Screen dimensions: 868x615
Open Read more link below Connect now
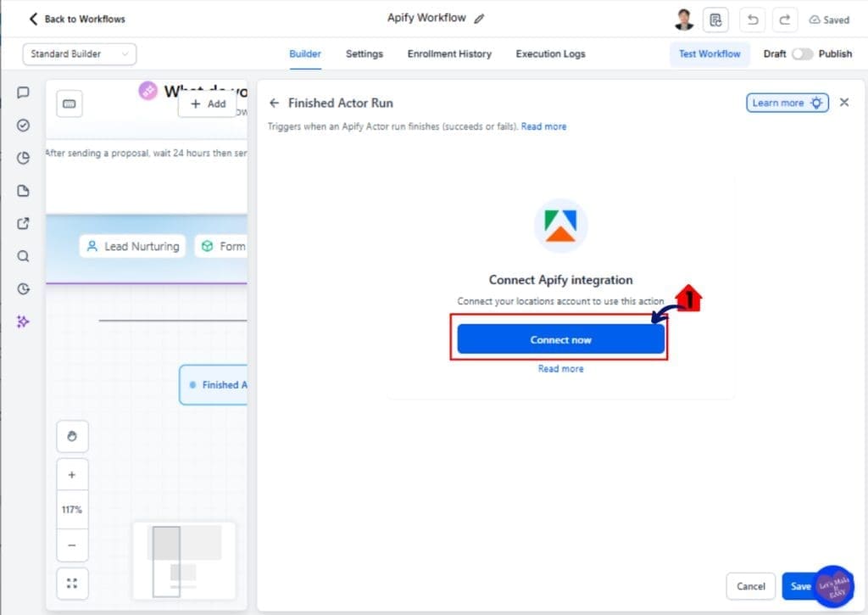[x=560, y=368]
